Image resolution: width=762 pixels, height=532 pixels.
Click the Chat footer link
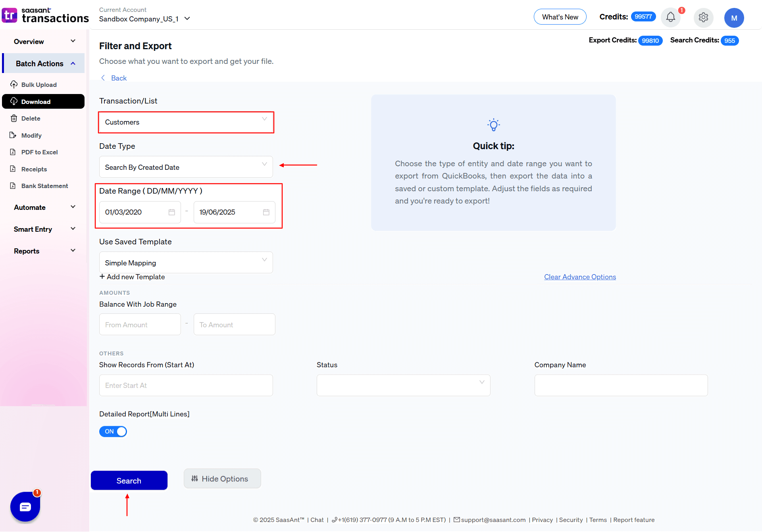click(317, 520)
